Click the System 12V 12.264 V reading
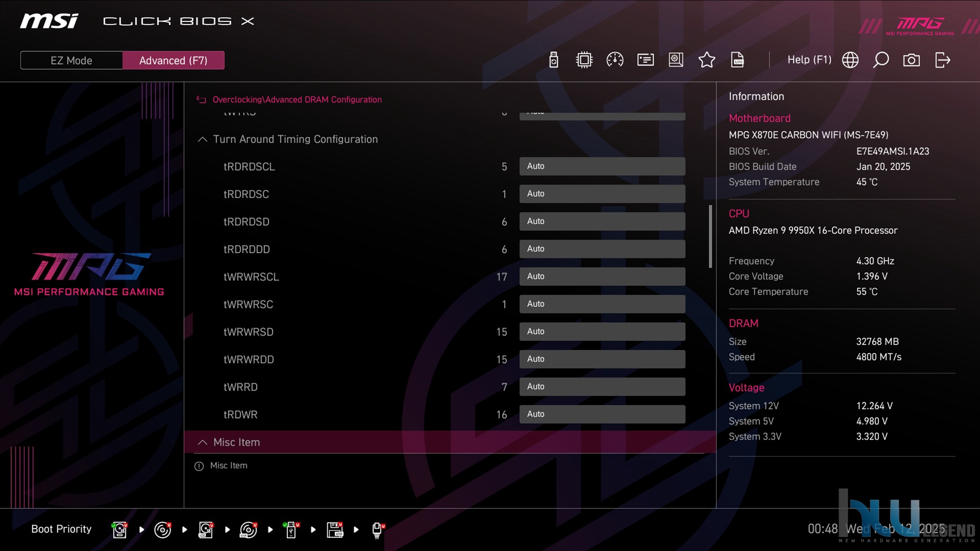The height and width of the screenshot is (551, 980). click(874, 406)
